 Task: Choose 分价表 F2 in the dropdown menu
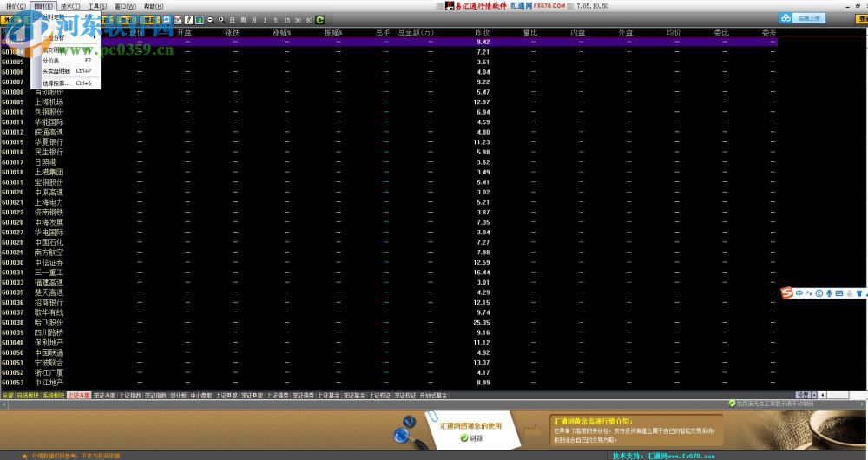(67, 61)
